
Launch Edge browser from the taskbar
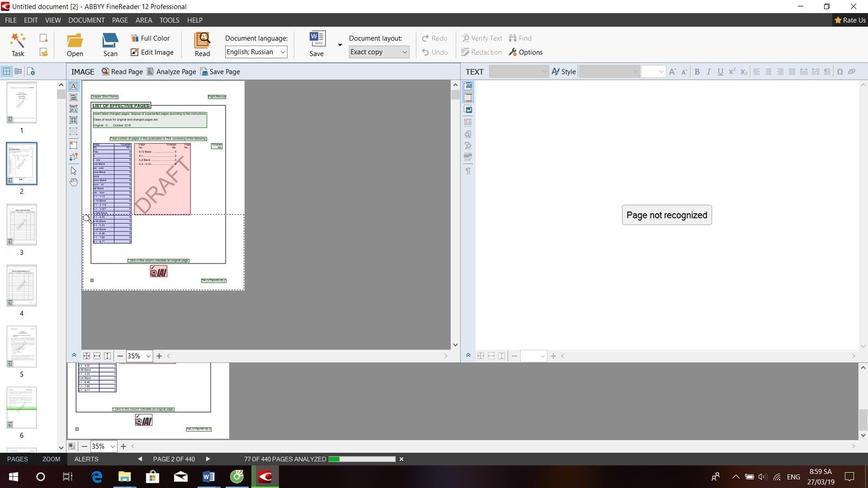click(97, 477)
